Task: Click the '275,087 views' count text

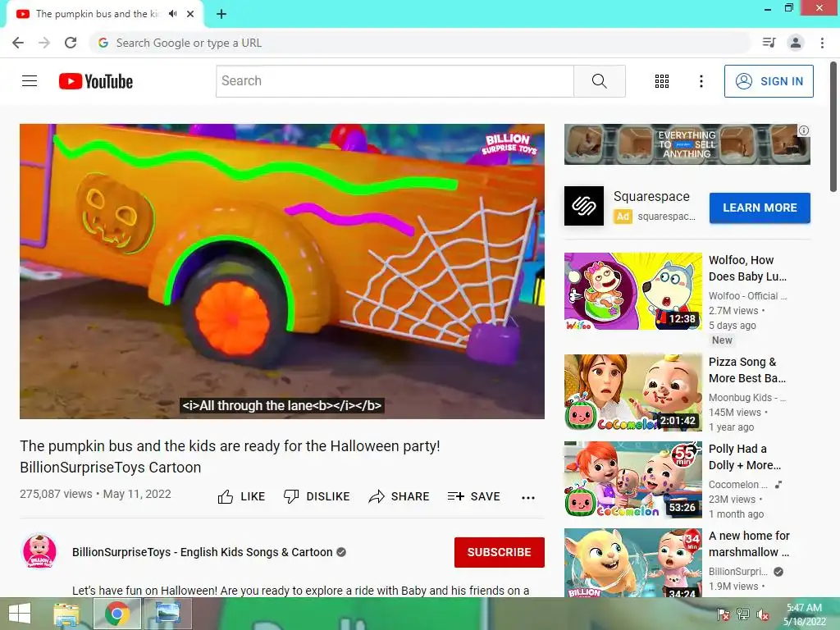Action: pyautogui.click(x=56, y=494)
